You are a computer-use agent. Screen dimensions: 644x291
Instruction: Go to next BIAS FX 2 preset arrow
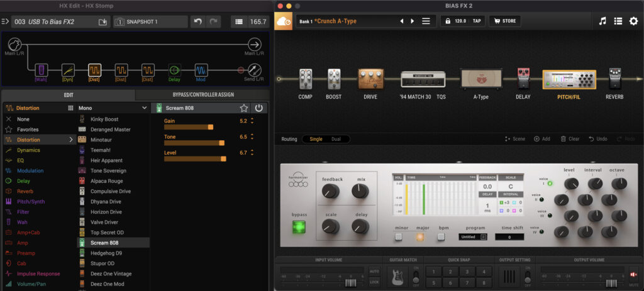click(x=413, y=21)
